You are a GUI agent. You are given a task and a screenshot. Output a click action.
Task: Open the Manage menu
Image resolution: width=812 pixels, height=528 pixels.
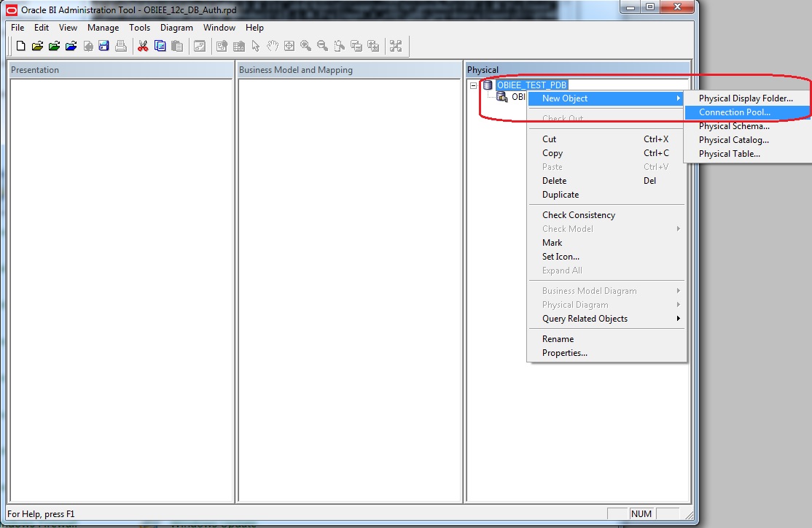[103, 28]
